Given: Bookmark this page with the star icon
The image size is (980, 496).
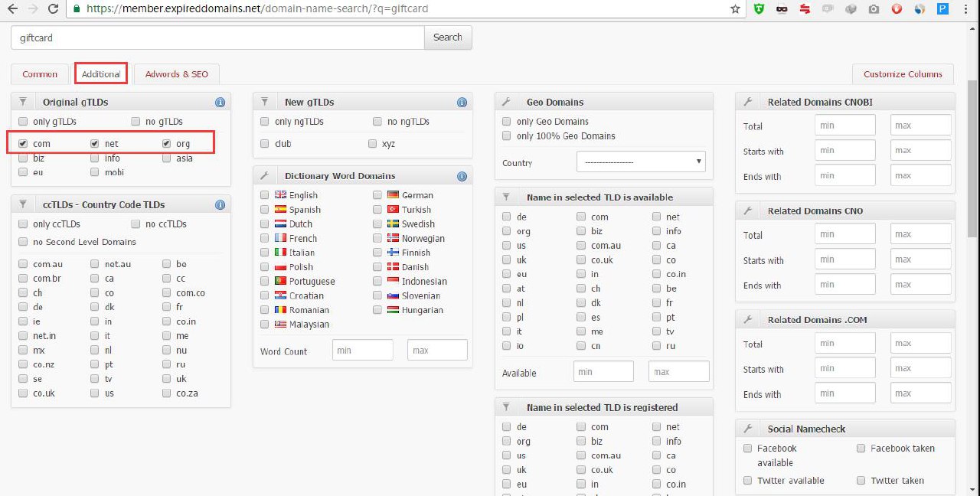Looking at the screenshot, I should (735, 9).
